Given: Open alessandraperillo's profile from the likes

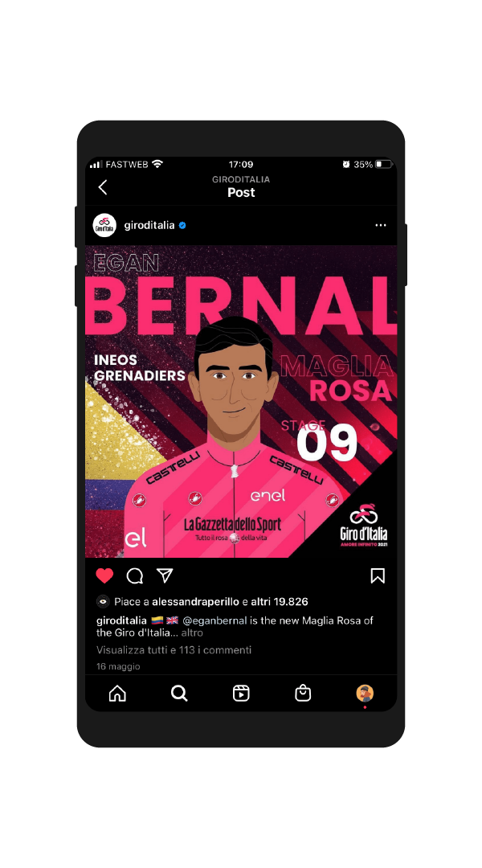Looking at the screenshot, I should [x=196, y=602].
